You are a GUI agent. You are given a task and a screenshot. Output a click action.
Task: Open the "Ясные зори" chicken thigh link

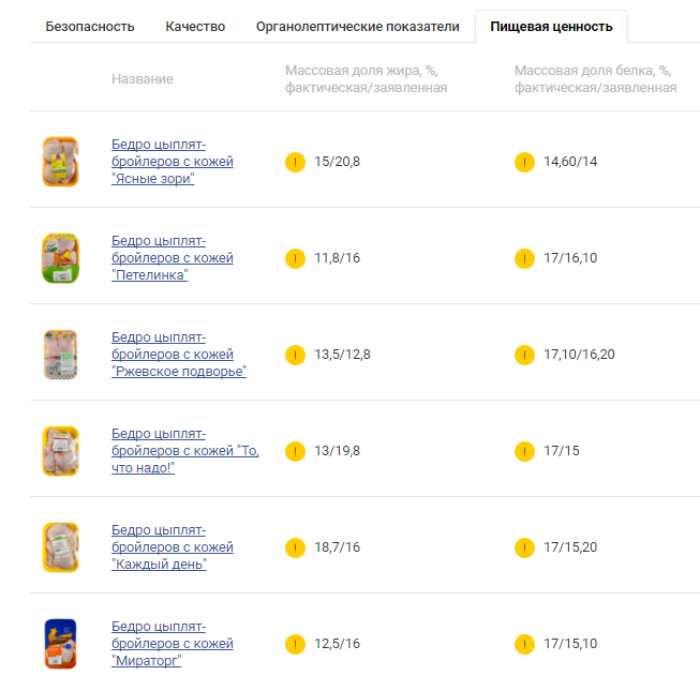click(x=172, y=162)
